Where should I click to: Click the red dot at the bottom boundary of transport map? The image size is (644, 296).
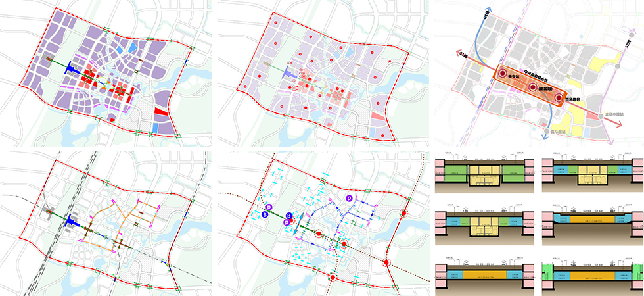coord(333,278)
